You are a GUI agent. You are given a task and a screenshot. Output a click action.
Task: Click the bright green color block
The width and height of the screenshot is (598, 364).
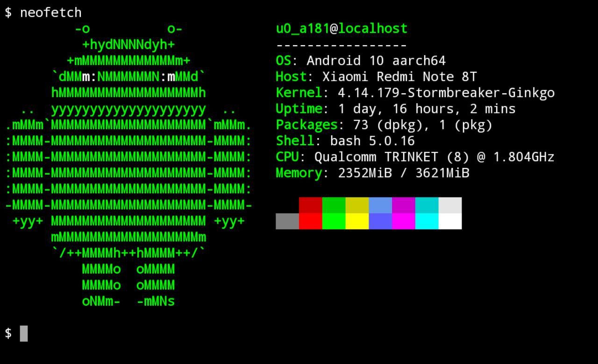[334, 221]
